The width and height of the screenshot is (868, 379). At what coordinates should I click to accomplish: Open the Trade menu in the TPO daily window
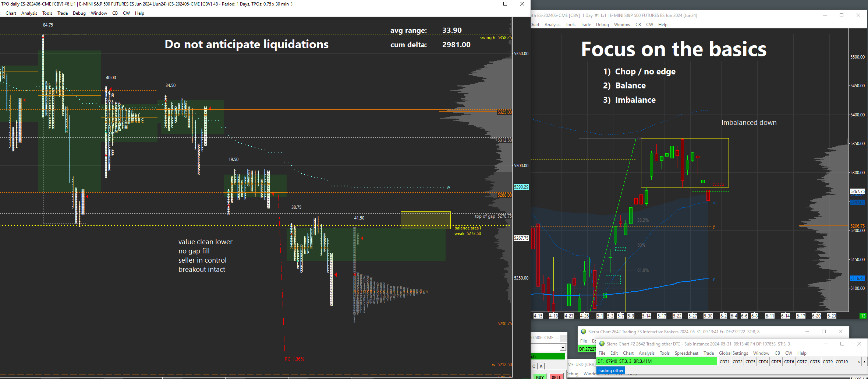coord(63,13)
